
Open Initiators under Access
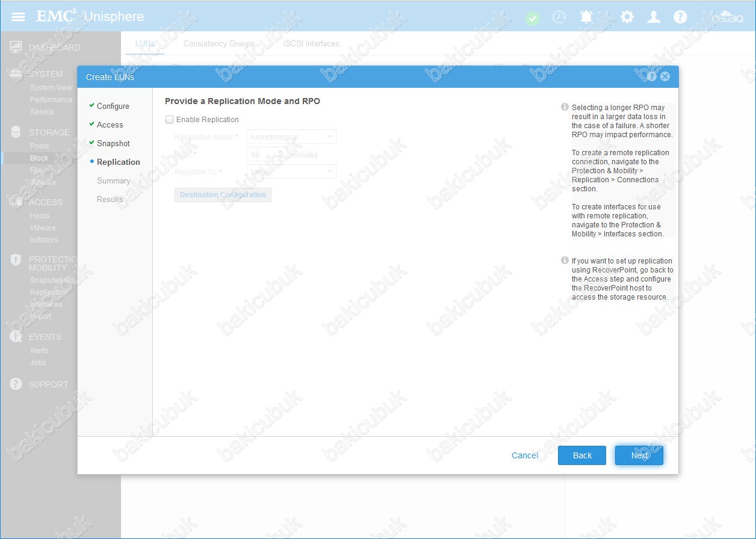pyautogui.click(x=44, y=240)
